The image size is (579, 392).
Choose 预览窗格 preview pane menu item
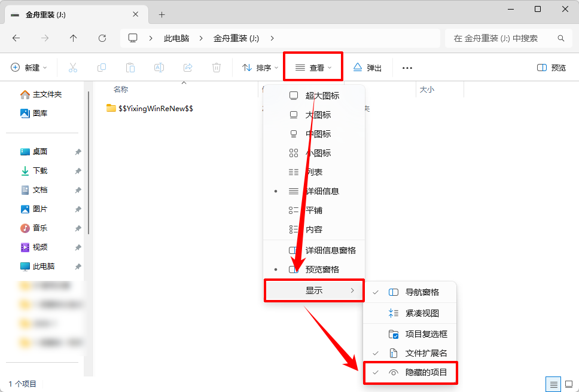pos(314,269)
